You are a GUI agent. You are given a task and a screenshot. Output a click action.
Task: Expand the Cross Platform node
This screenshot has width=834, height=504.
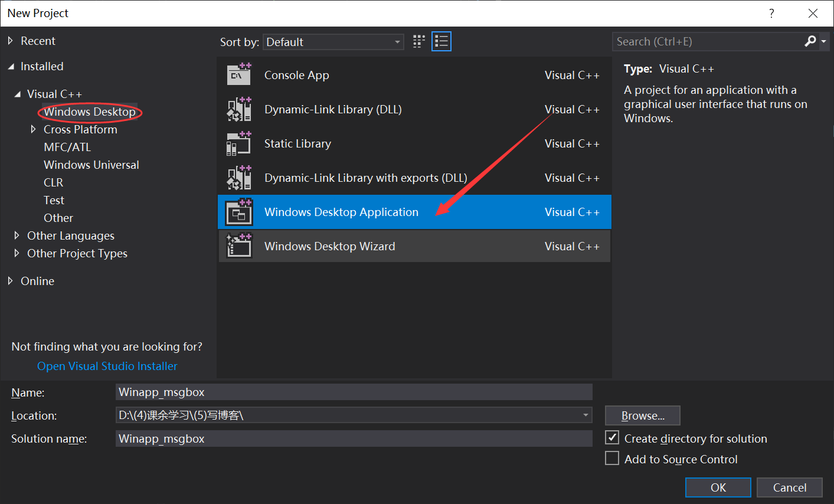coord(34,129)
